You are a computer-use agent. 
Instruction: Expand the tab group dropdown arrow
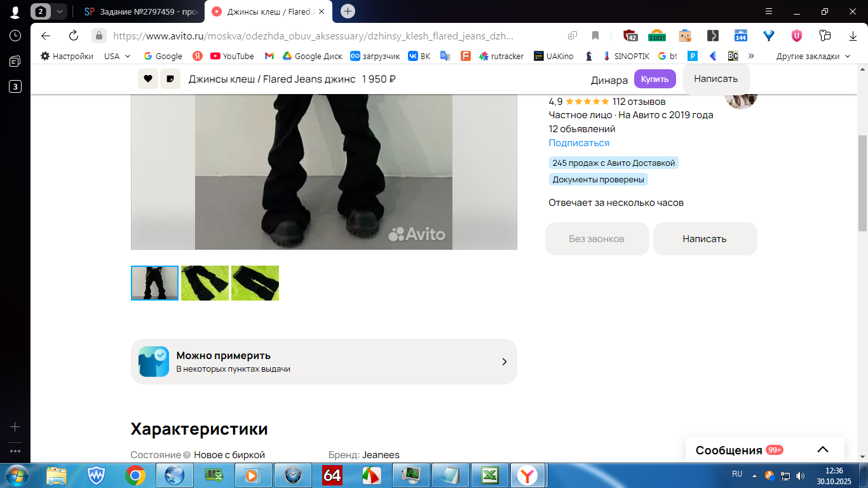[x=59, y=11]
